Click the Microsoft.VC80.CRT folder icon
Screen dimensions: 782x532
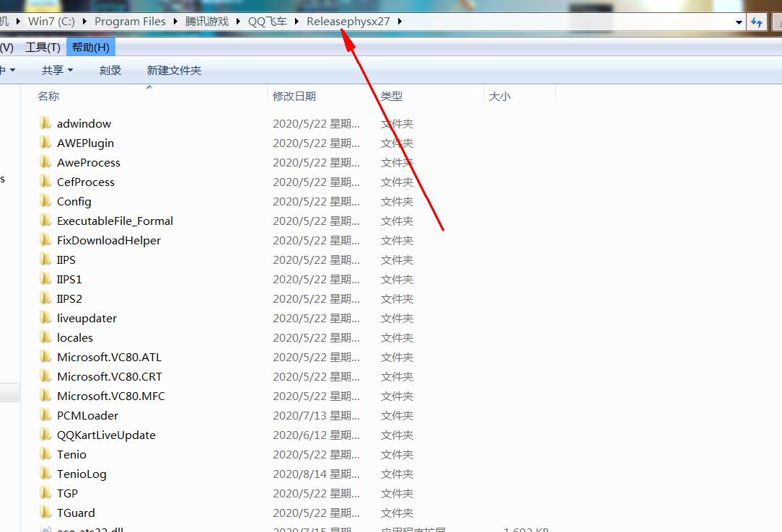pos(45,376)
